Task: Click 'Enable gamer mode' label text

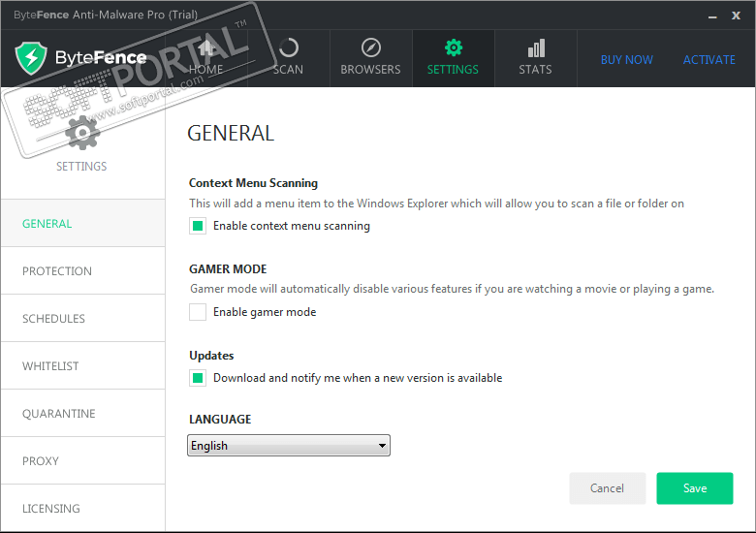Action: 265,312
